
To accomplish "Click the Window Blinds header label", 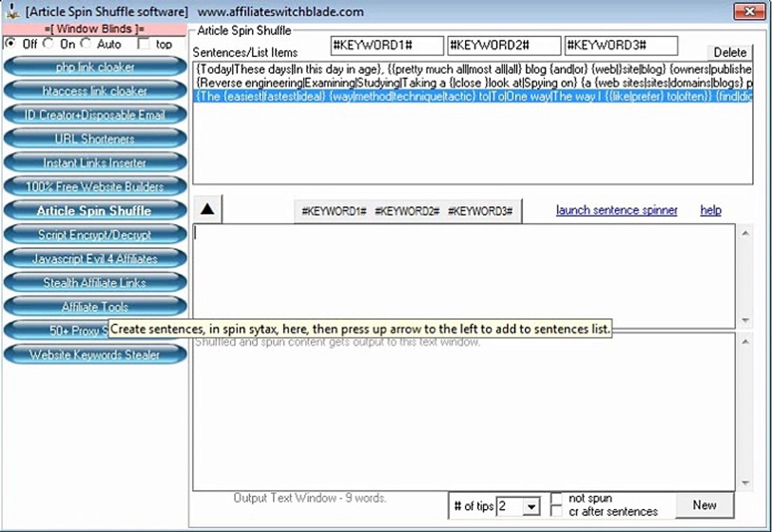I will [x=95, y=29].
